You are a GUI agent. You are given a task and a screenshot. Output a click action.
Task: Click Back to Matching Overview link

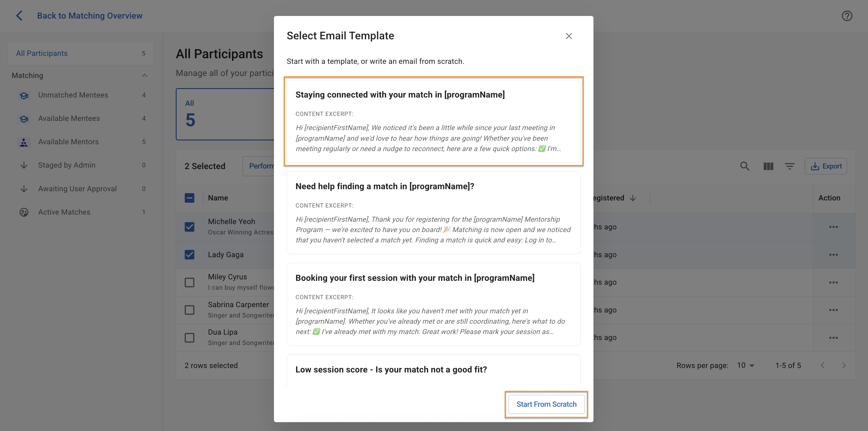90,15
